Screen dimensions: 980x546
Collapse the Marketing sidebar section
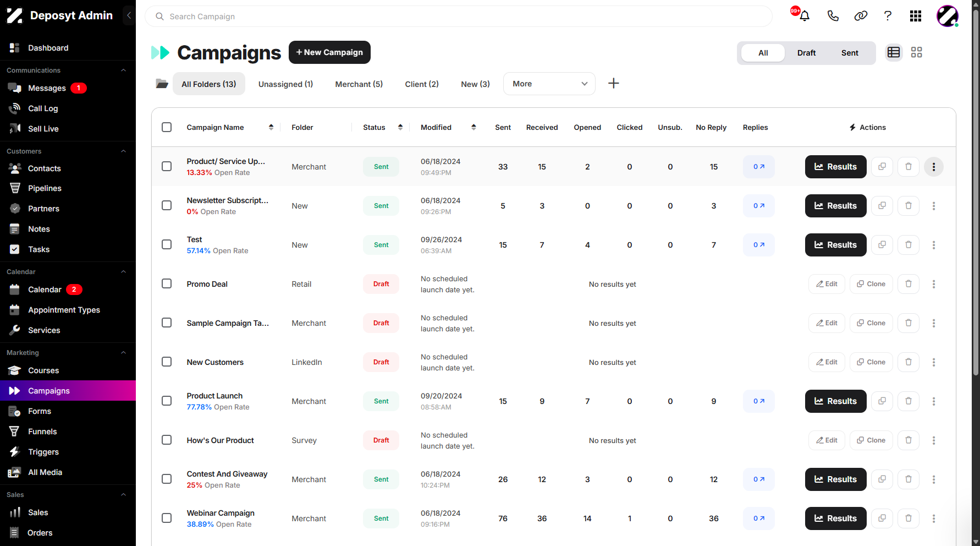point(123,353)
